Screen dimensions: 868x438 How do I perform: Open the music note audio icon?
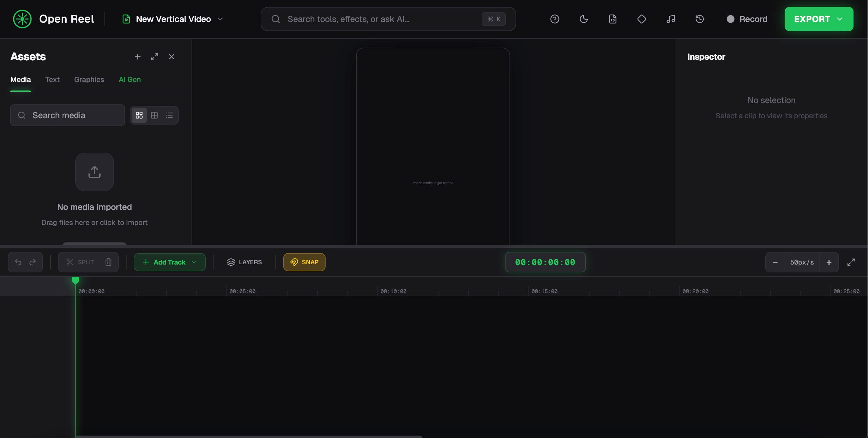(670, 19)
